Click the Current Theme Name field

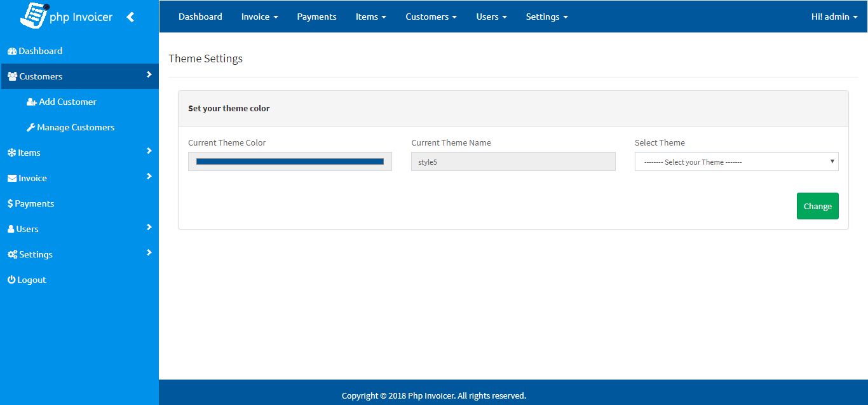513,161
